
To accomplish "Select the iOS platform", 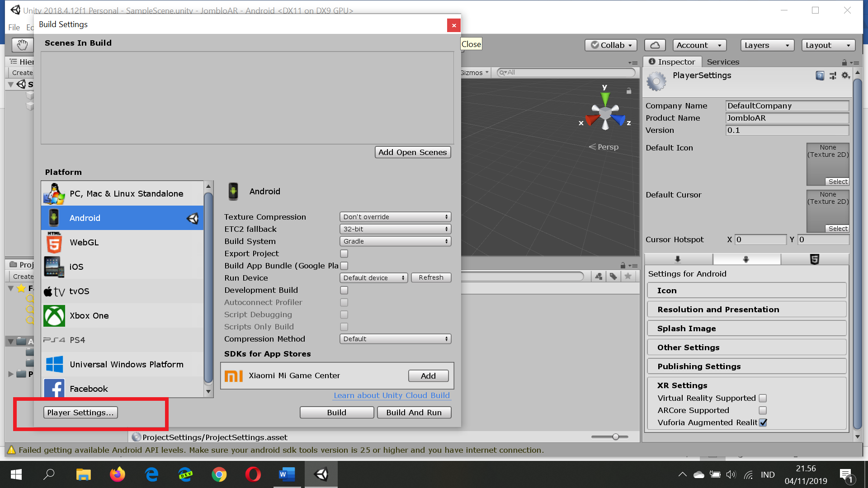I will pos(123,267).
